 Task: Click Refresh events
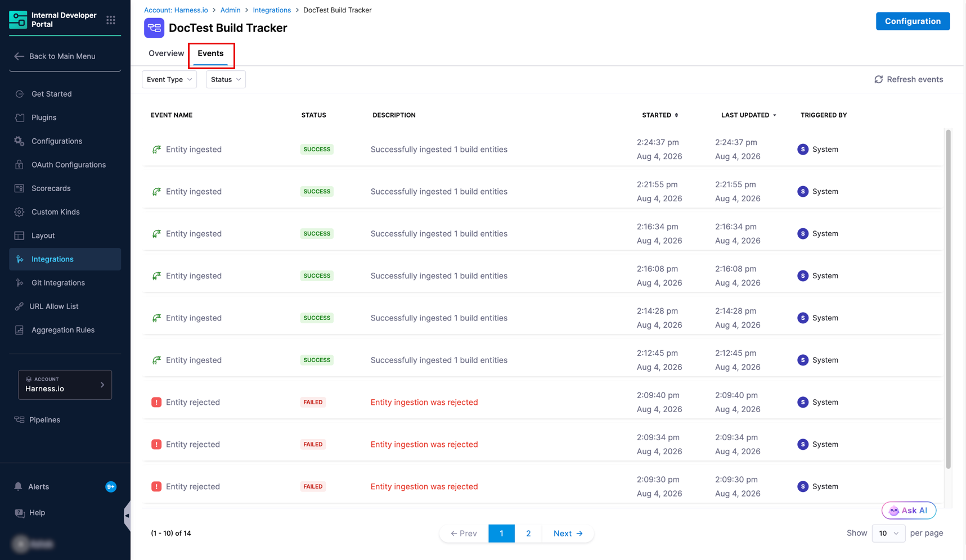click(x=909, y=79)
